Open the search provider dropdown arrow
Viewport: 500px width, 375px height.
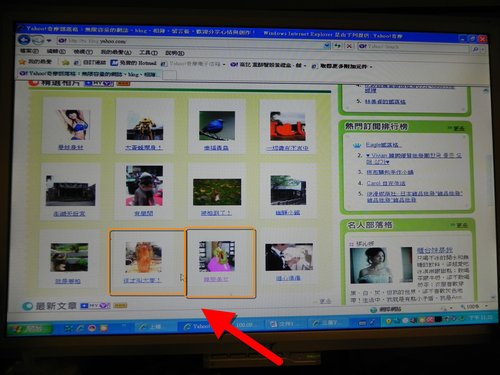(x=483, y=50)
